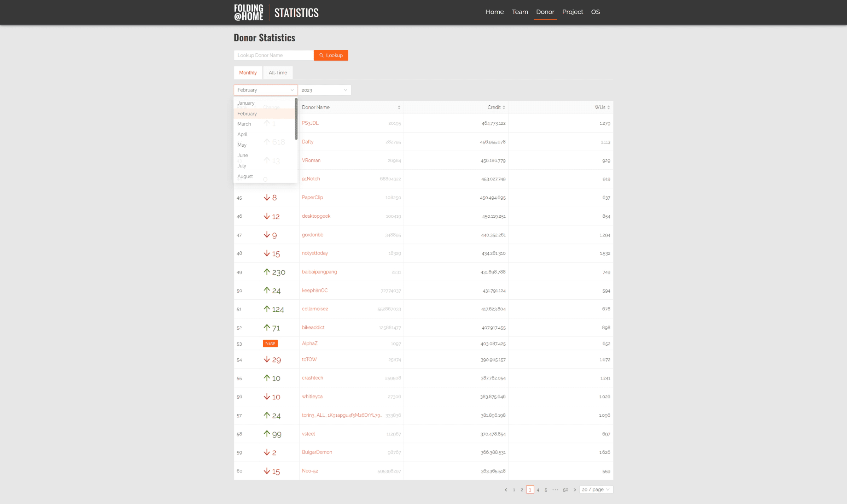Switch to the All-Time tab
847x504 pixels.
278,73
